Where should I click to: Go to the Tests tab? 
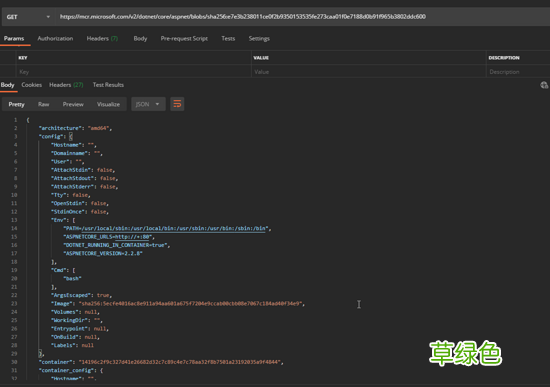(228, 39)
